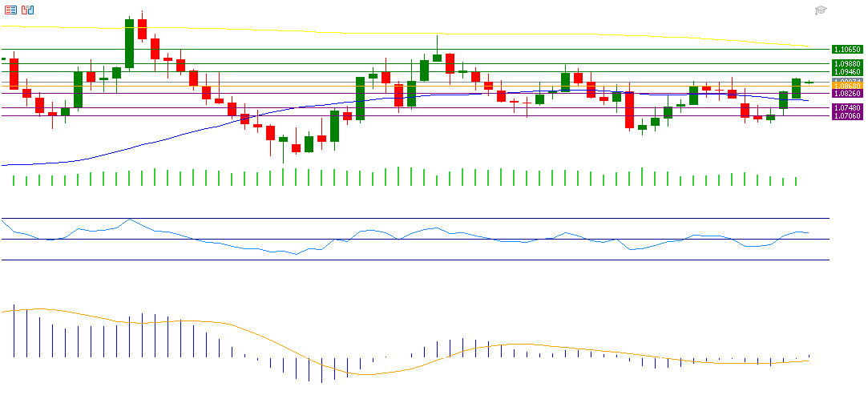Image resolution: width=868 pixels, height=403 pixels.
Task: Select the blue moving average line
Action: (160, 141)
